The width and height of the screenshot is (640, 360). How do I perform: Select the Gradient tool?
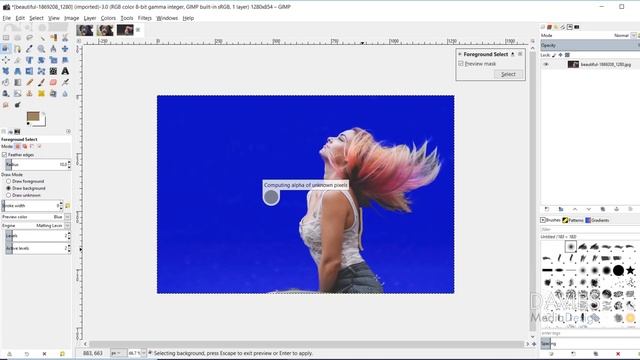click(x=18, y=82)
